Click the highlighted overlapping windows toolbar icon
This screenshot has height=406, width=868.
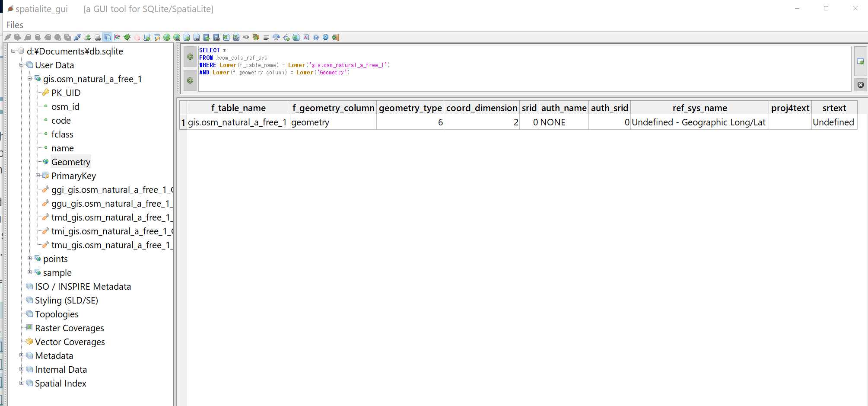108,38
